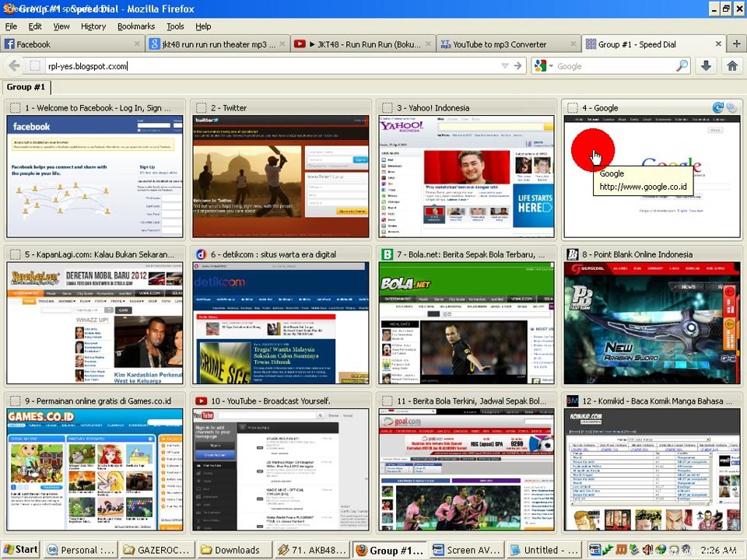Open the View menu
Image resolution: width=747 pixels, height=560 pixels.
61,26
